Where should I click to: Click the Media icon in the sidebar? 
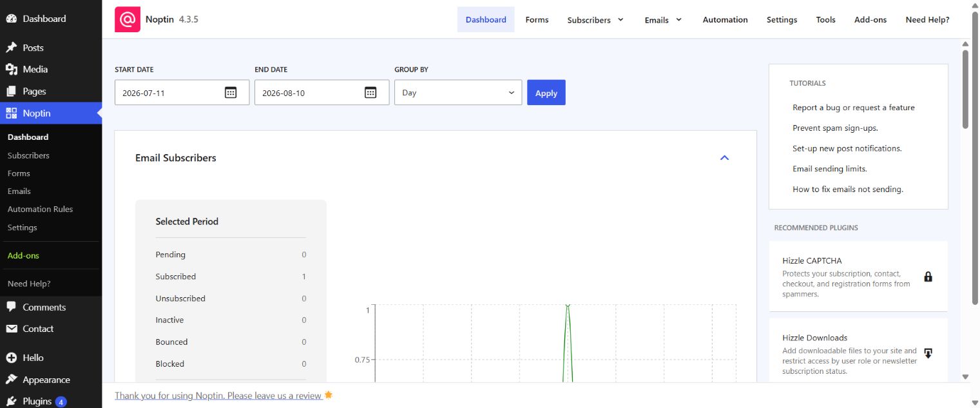[12, 69]
